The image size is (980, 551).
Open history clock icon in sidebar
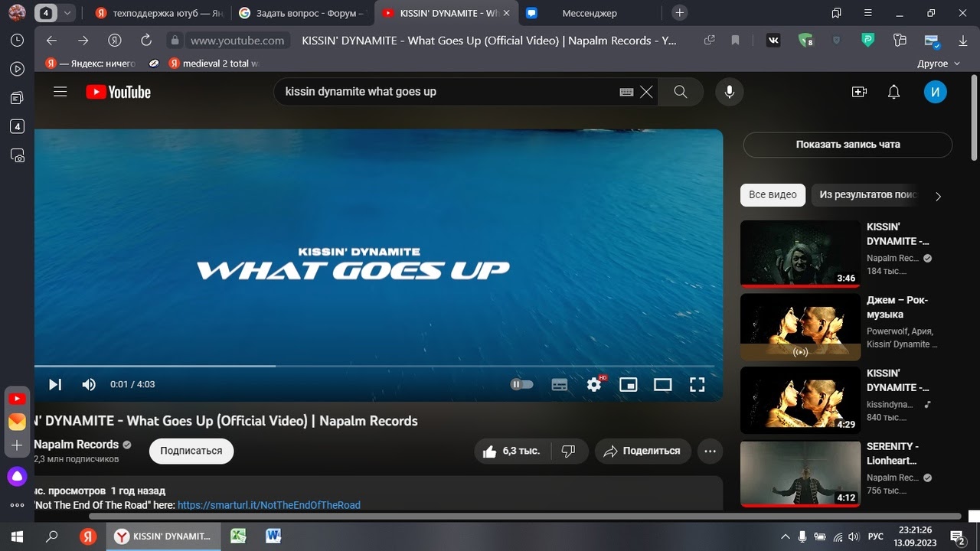(x=17, y=41)
